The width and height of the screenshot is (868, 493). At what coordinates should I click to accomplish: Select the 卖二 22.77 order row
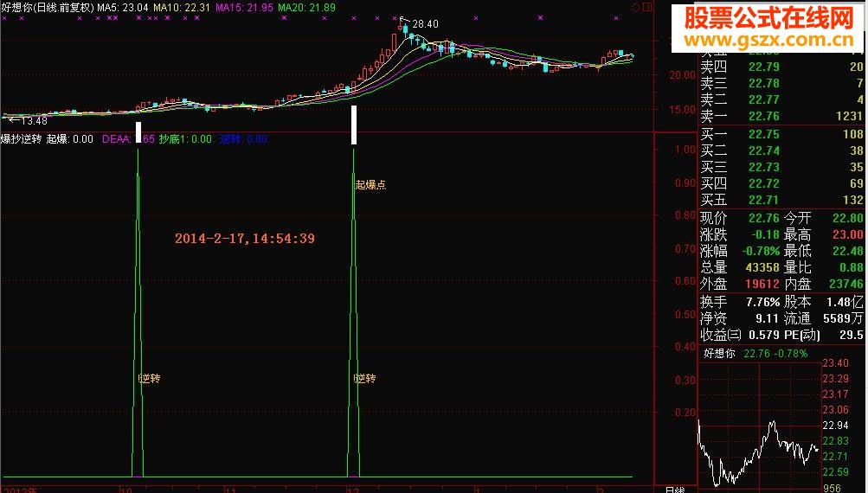click(x=781, y=100)
